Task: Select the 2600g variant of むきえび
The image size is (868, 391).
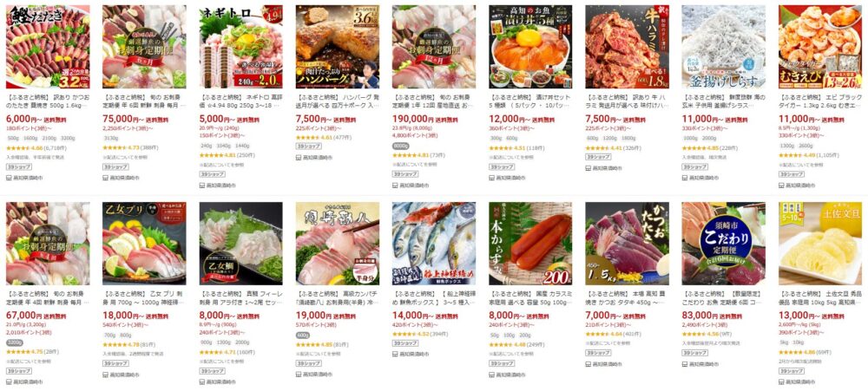Action: pyautogui.click(x=805, y=146)
